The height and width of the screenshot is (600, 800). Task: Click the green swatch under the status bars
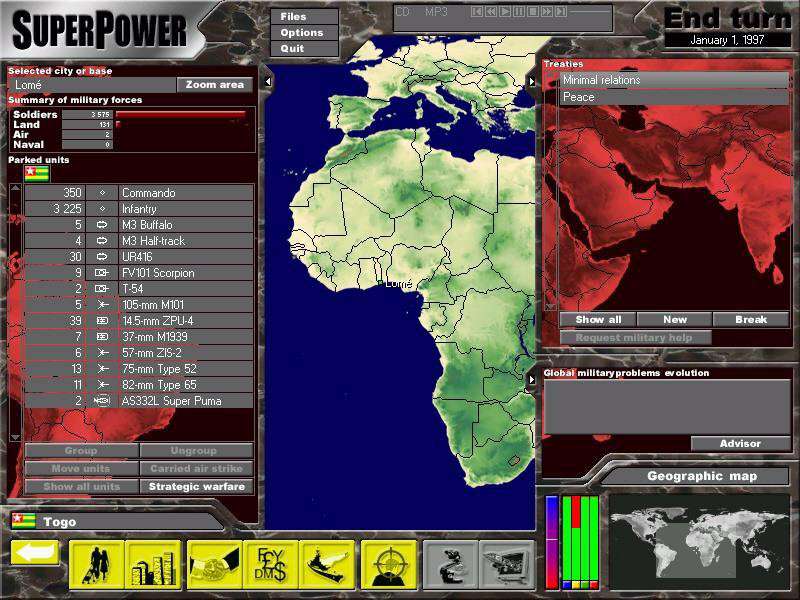(x=585, y=585)
